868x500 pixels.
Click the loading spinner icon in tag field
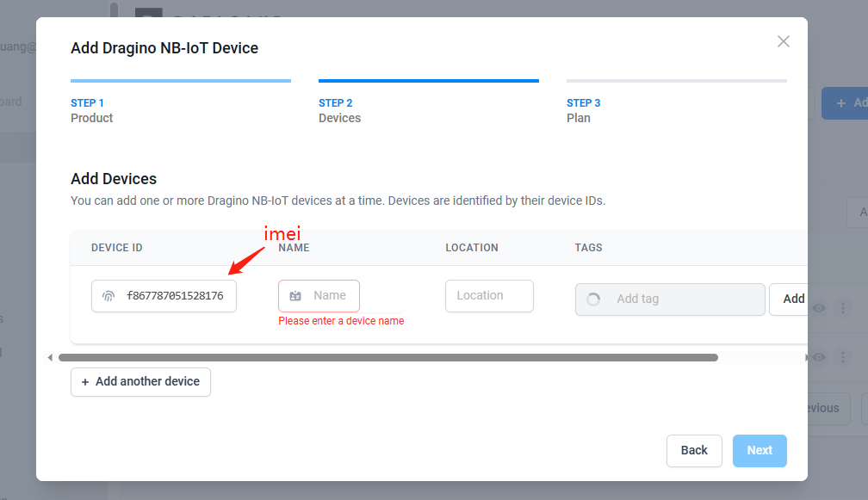tap(593, 299)
